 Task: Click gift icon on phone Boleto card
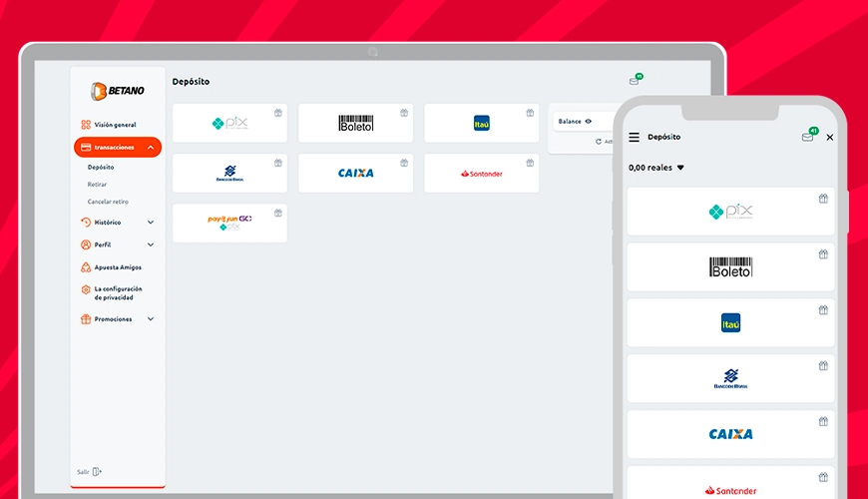coord(824,254)
